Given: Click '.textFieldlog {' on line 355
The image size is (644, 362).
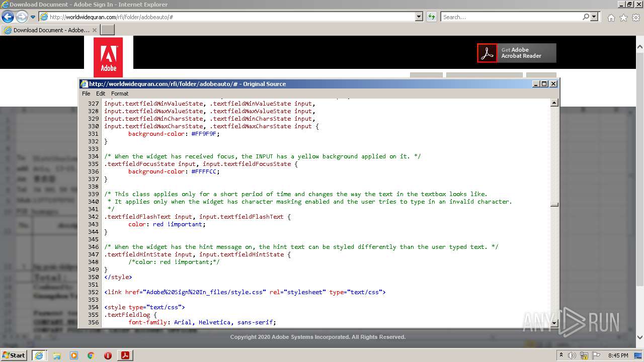Looking at the screenshot, I should click(130, 315).
